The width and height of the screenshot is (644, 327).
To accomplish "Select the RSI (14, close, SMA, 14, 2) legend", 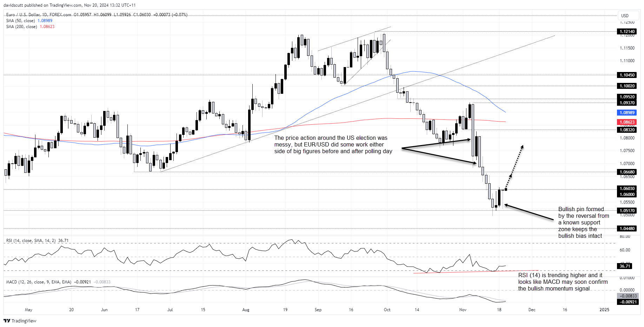I will click(37, 241).
